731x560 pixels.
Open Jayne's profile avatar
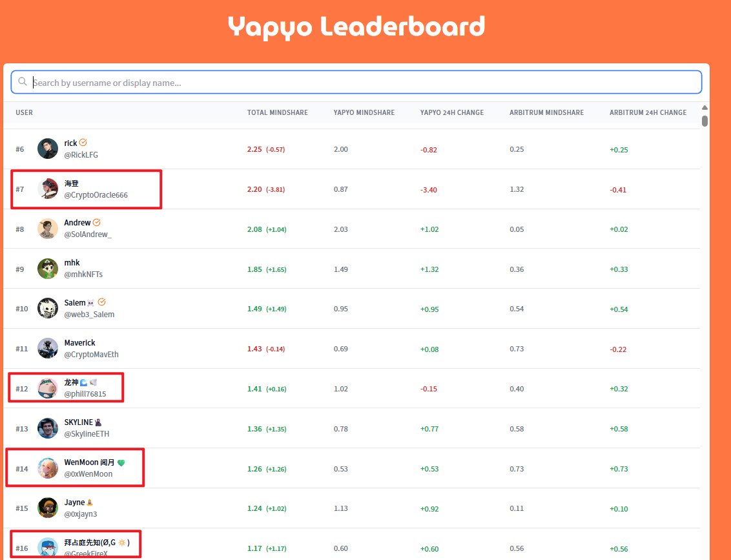[48, 508]
